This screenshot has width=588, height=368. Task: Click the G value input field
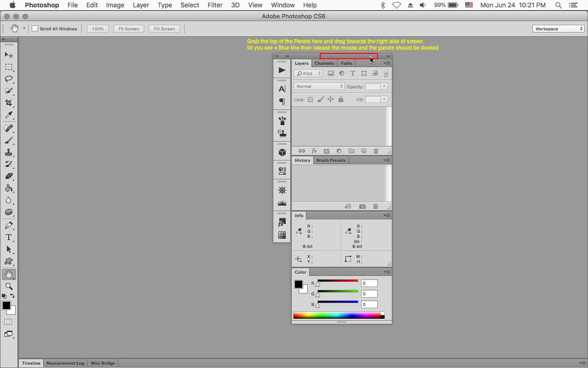pos(369,294)
